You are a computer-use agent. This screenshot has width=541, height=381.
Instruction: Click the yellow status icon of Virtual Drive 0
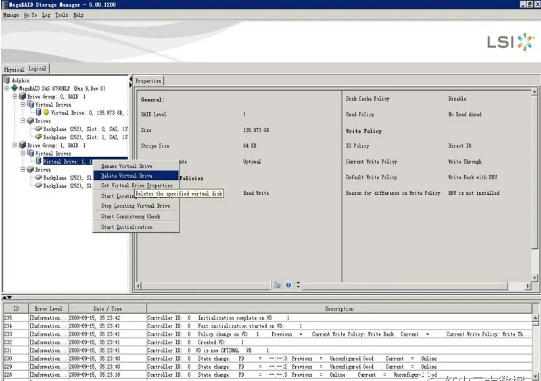46,113
